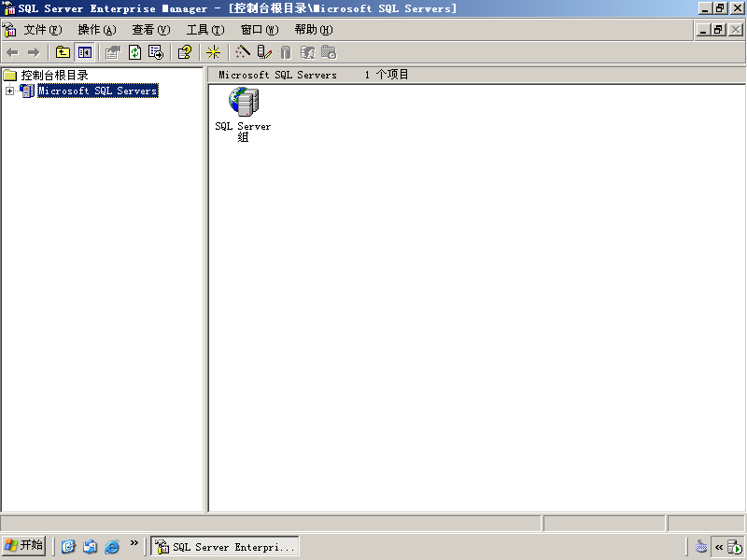Open the 开始 Start button
Viewport: 747px width, 560px height.
pyautogui.click(x=24, y=545)
